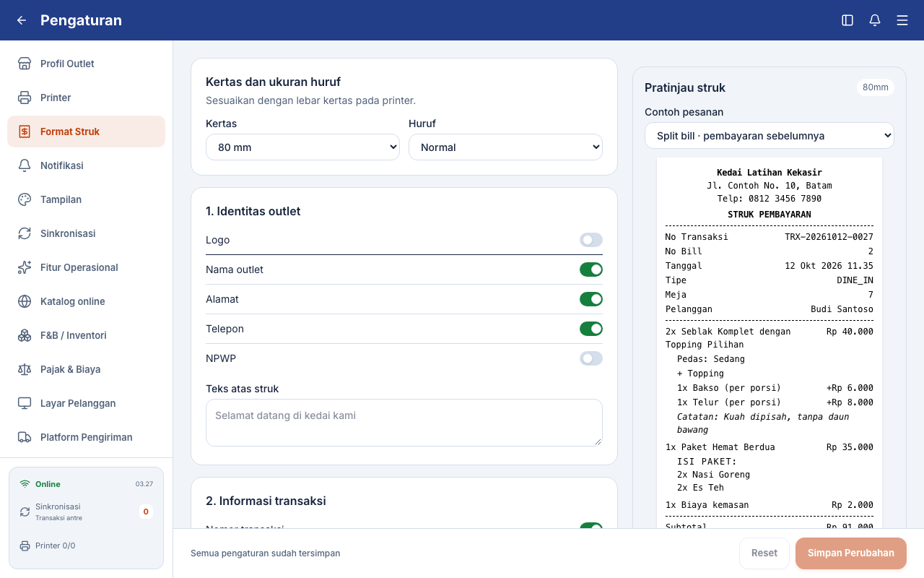Open the notification bell in header

pos(875,20)
